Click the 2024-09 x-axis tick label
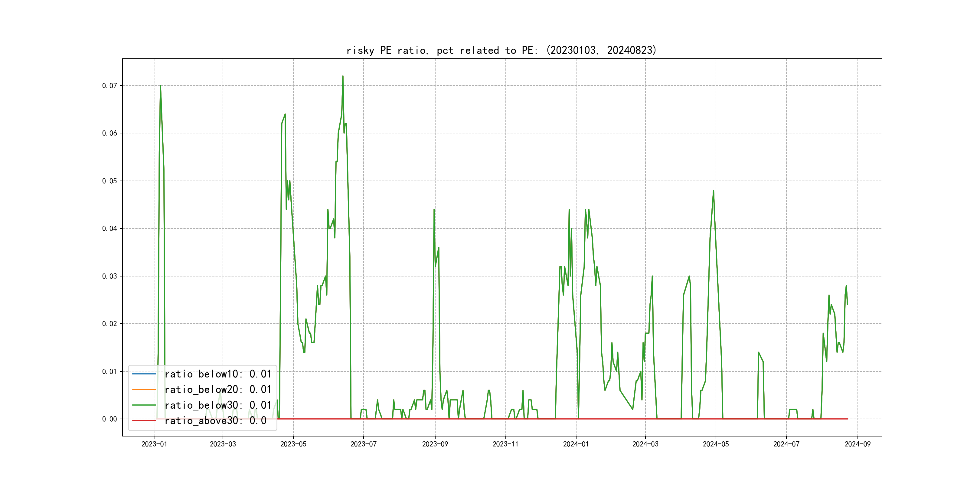This screenshot has height=490, width=980. click(x=857, y=444)
